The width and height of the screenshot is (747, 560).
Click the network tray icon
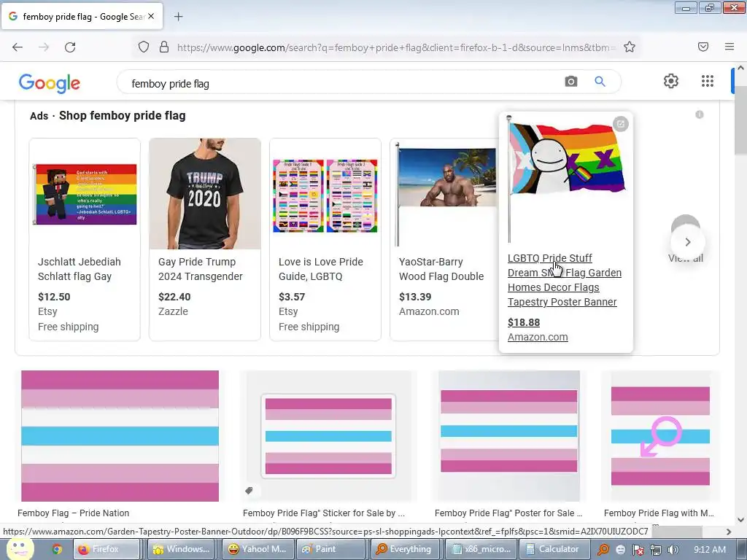click(656, 550)
